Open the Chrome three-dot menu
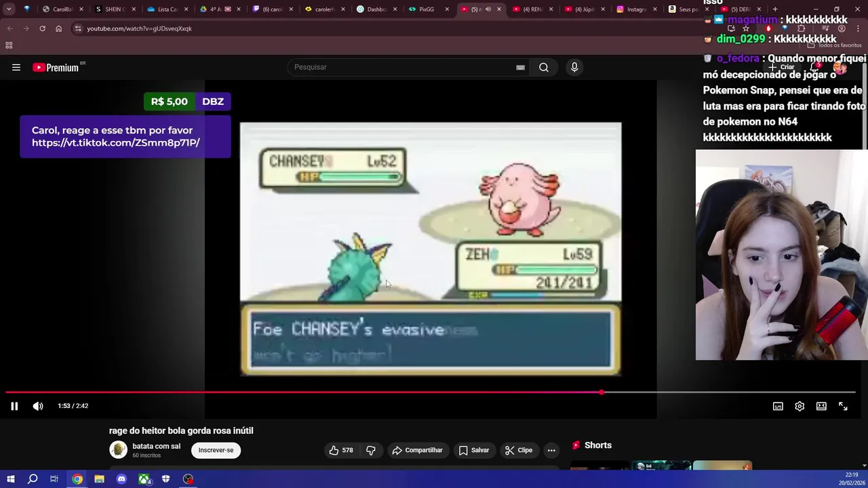The height and width of the screenshot is (488, 868). click(858, 28)
